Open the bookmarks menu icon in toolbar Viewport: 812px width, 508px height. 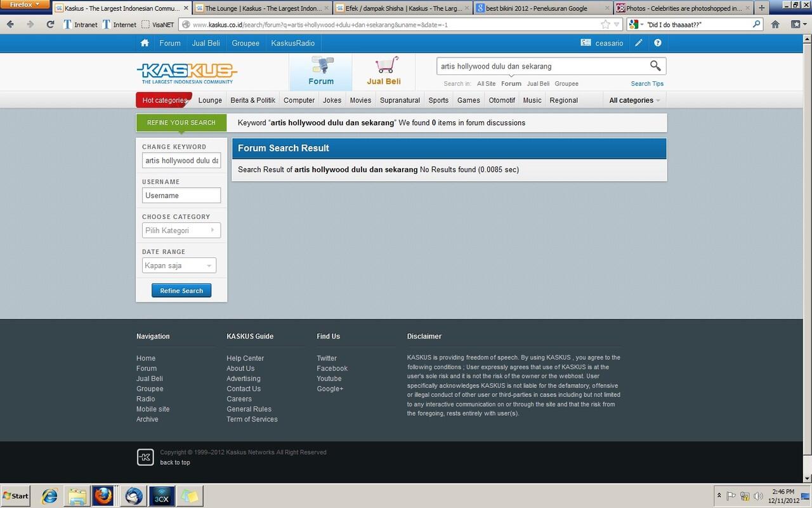click(x=797, y=24)
